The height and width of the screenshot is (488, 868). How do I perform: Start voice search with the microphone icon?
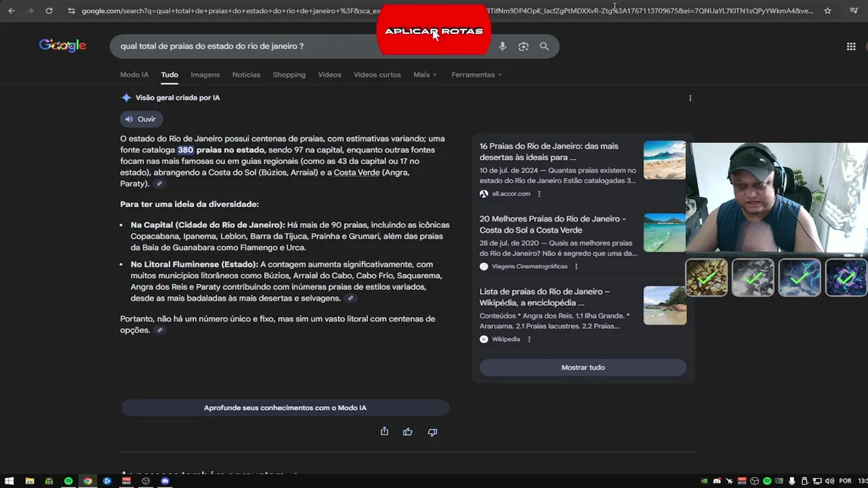(x=502, y=46)
